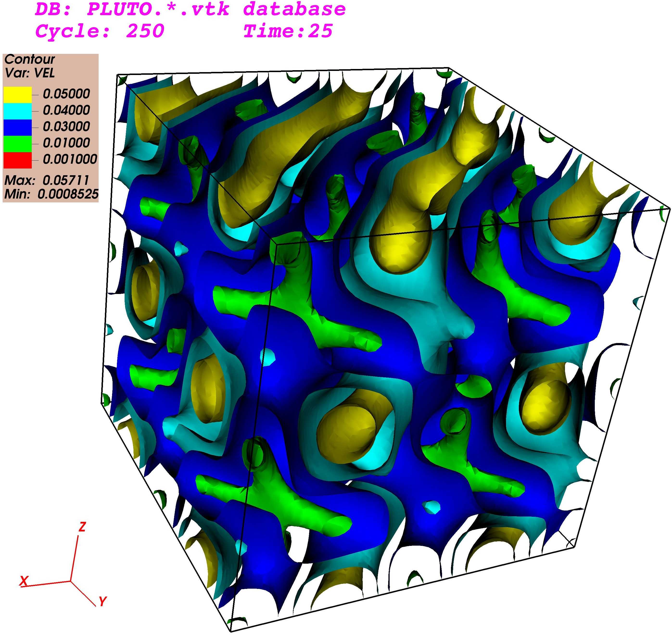This screenshot has height=636, width=672.
Task: Click the green 0.01000 legend swatch
Action: 18,144
